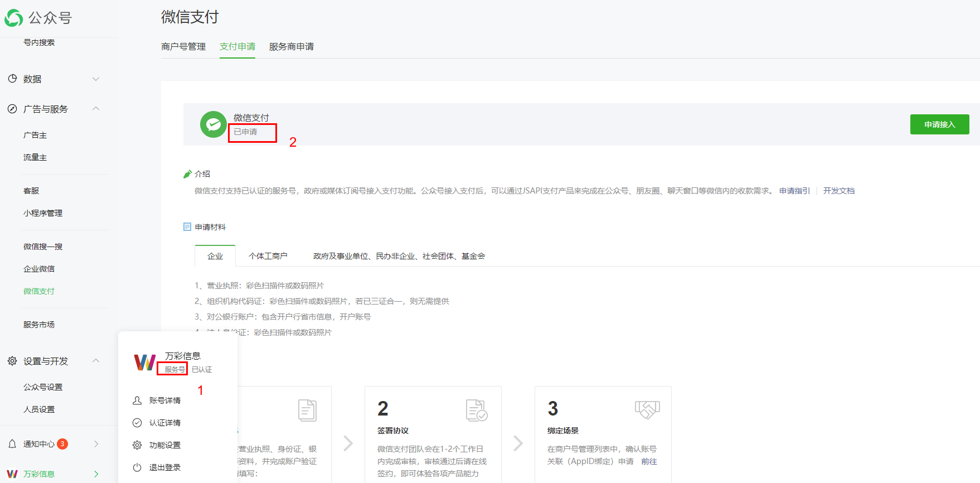Viewport: 980px width, 483px height.
Task: Click the 退出登录 power icon
Action: click(x=137, y=467)
